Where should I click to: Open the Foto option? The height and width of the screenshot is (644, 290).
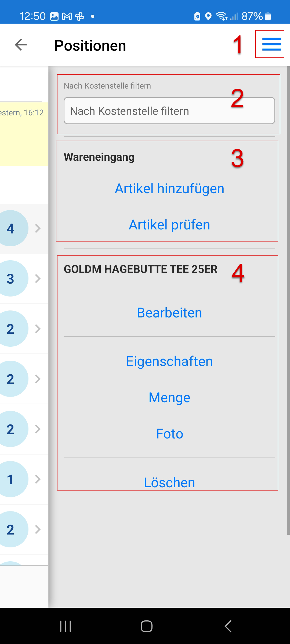pyautogui.click(x=169, y=434)
